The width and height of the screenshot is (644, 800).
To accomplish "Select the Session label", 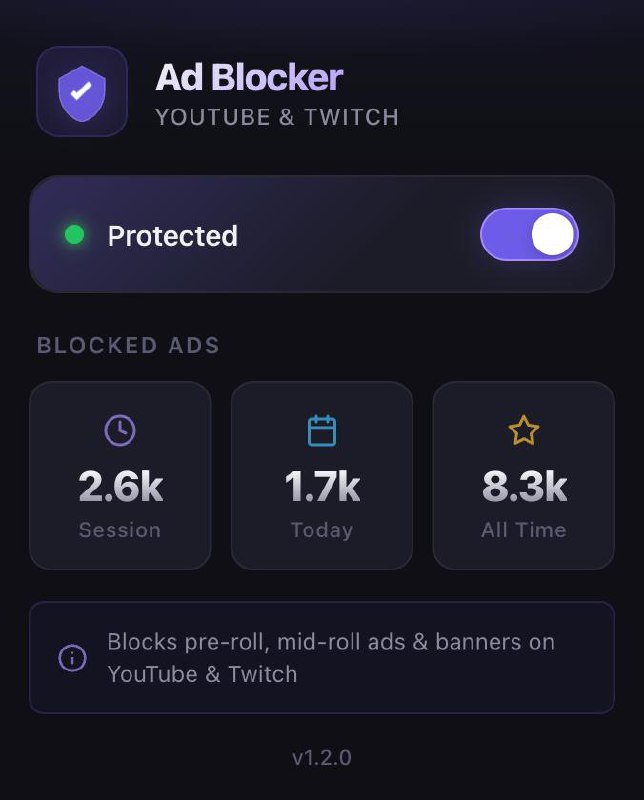I will coord(120,530).
